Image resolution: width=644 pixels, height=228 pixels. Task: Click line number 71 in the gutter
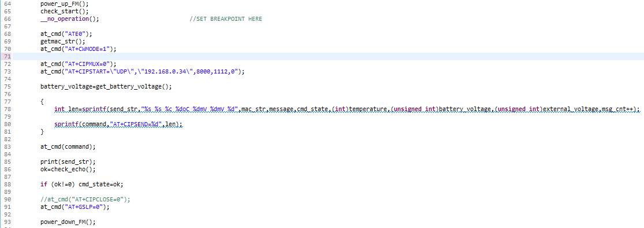(7, 56)
